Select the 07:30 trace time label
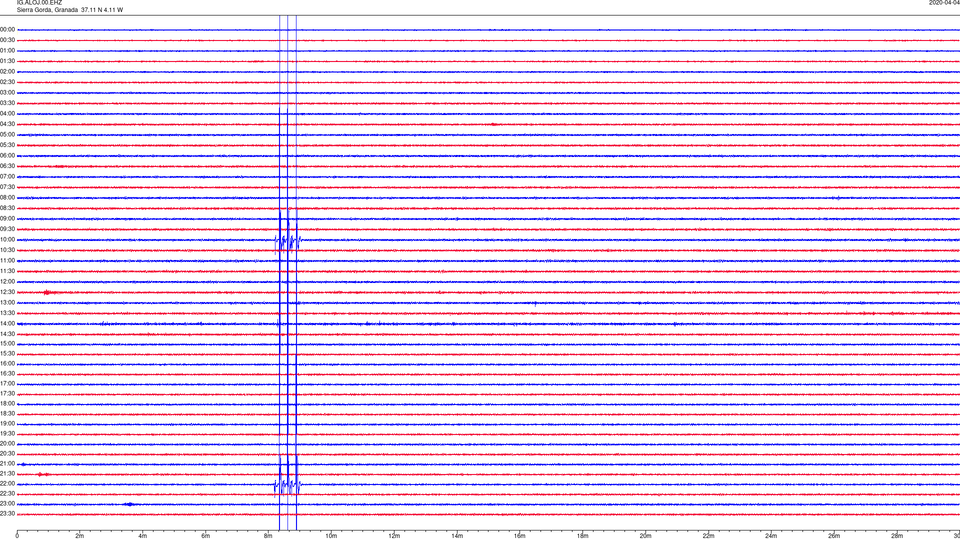 [x=7, y=187]
